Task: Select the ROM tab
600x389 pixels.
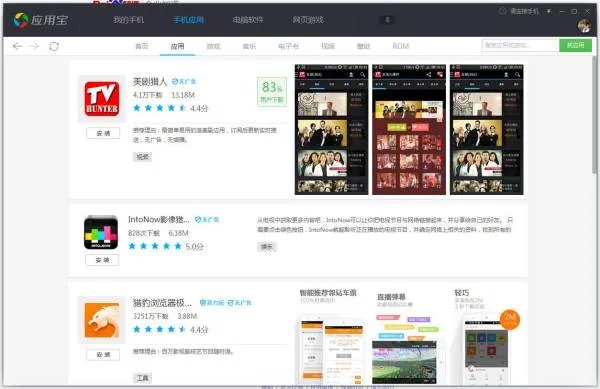Action: coord(401,46)
